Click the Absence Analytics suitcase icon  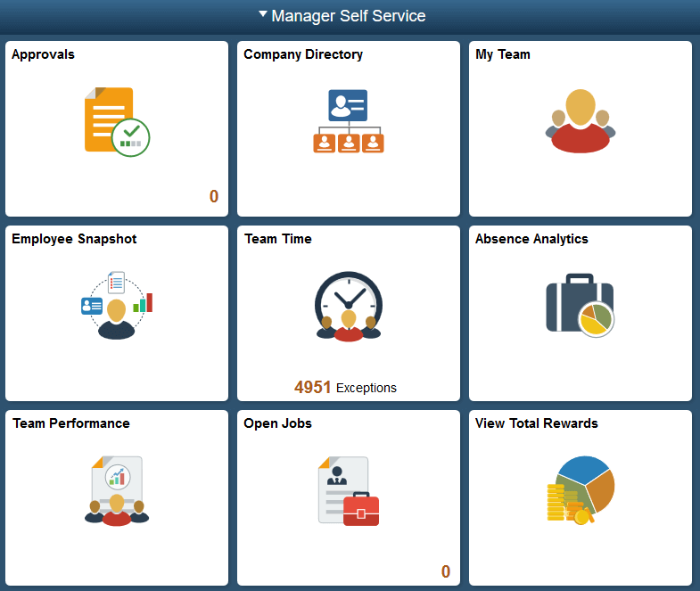click(581, 306)
